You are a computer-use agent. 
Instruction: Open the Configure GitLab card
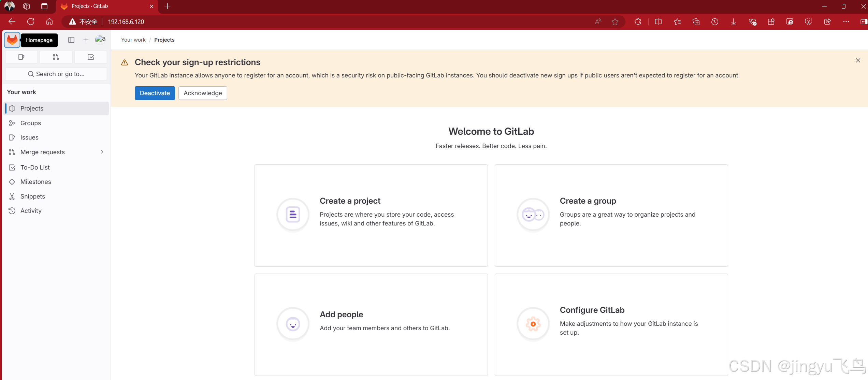(611, 325)
